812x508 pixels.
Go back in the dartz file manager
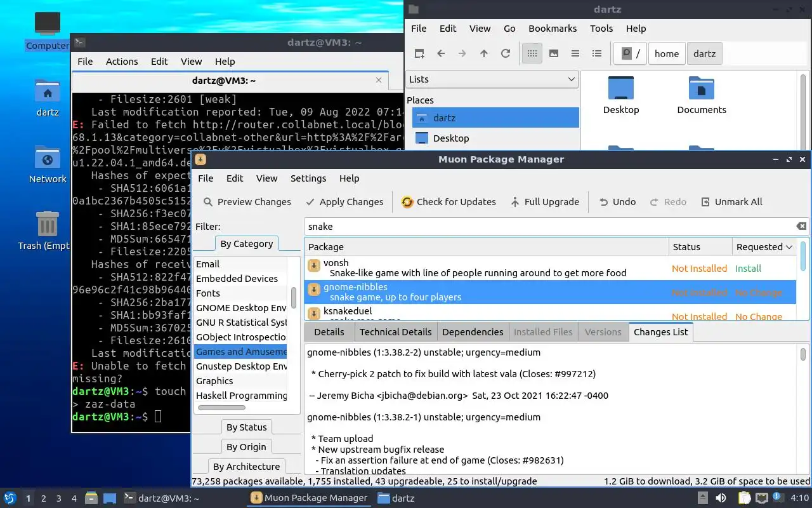click(x=441, y=54)
